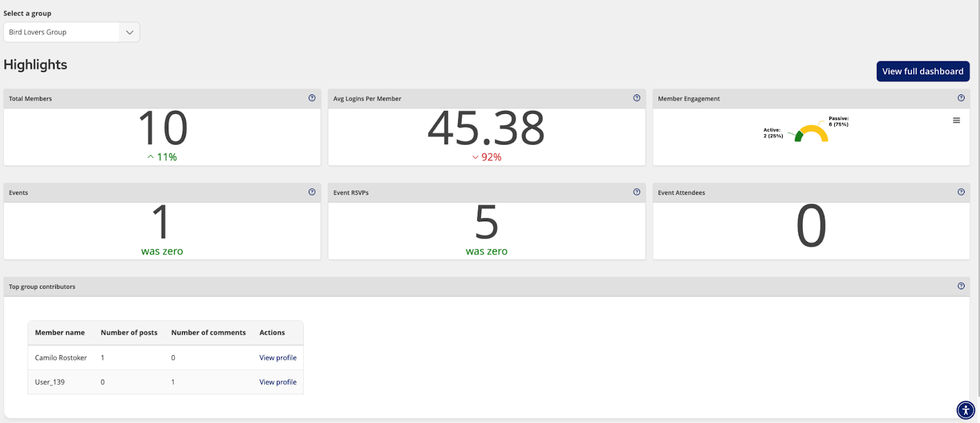Click the Event Attendees value 0
The image size is (980, 423).
[x=811, y=226]
